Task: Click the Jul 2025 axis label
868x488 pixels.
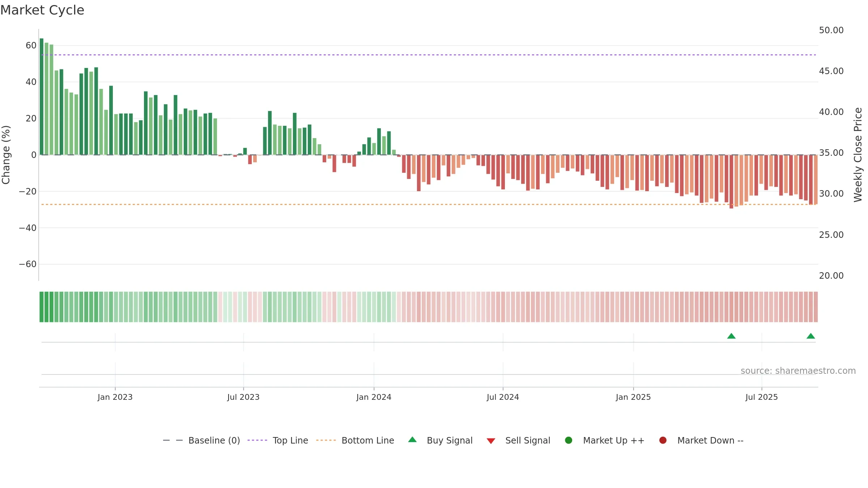Action: pos(762,397)
